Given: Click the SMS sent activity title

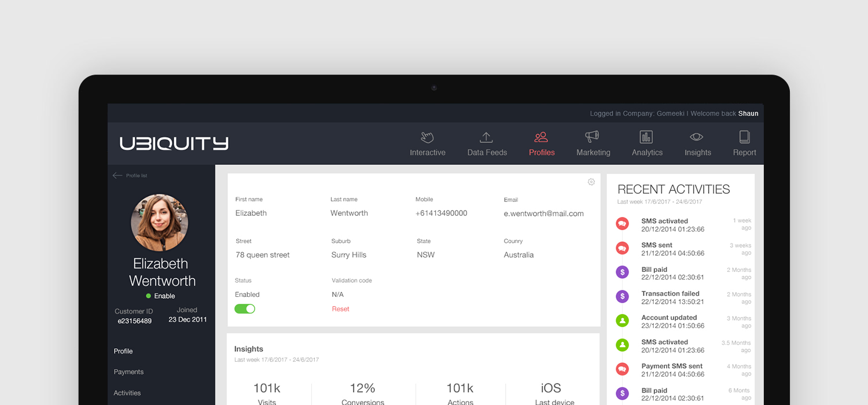Looking at the screenshot, I should pyautogui.click(x=657, y=245).
